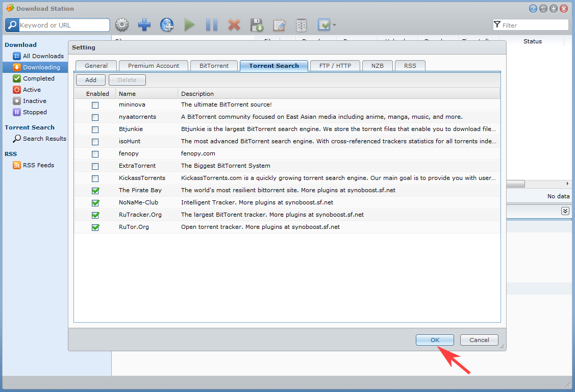Viewport: 575px width, 392px height.
Task: Click the globe add-by-URL icon
Action: pos(167,25)
